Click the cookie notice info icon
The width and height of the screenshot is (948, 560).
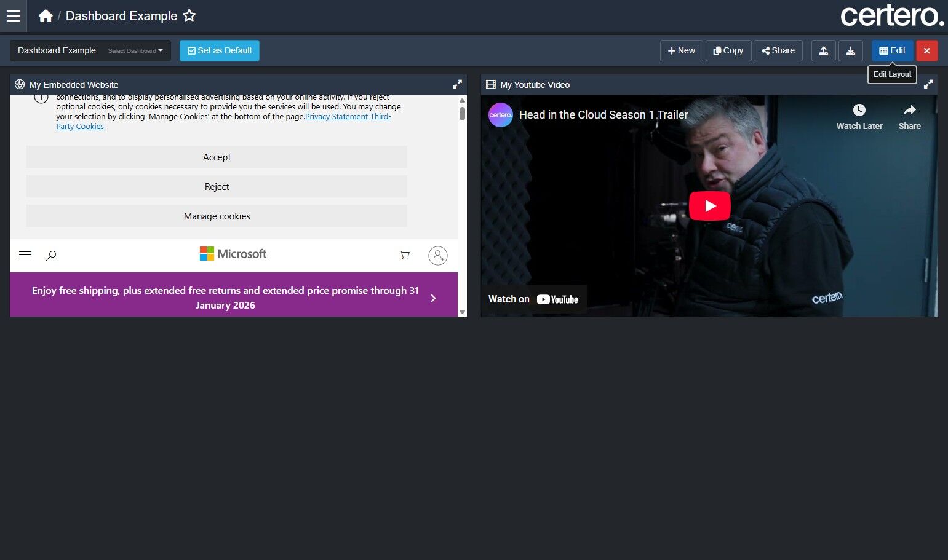[41, 98]
